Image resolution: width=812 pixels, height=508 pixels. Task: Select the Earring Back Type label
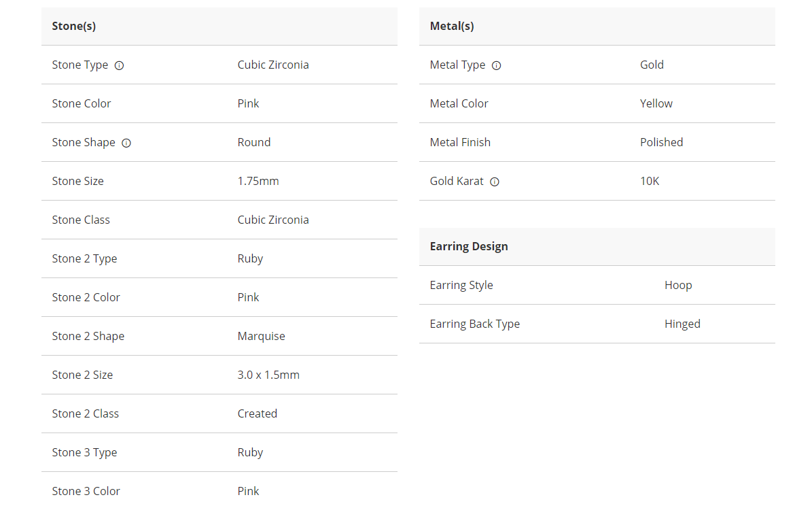point(475,324)
